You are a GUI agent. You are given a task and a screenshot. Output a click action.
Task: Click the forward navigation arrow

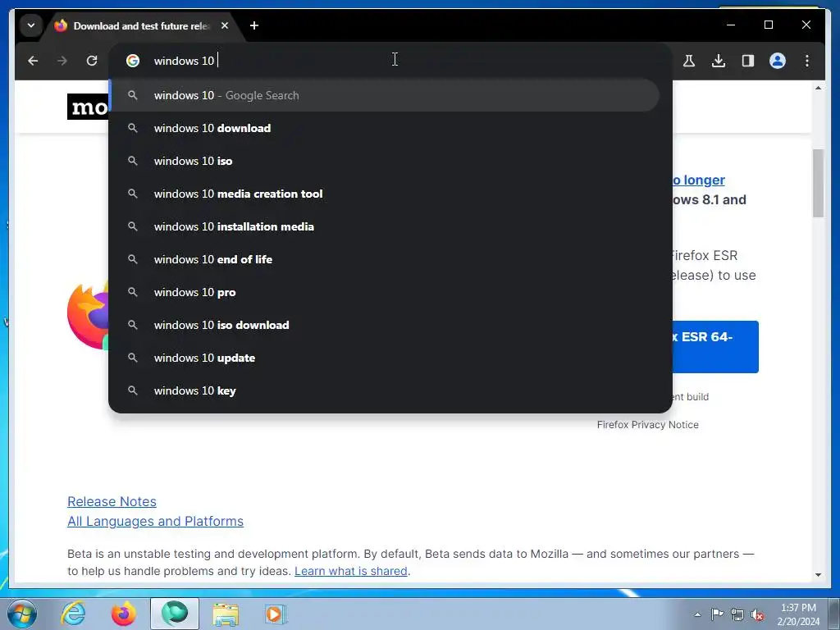click(x=62, y=61)
